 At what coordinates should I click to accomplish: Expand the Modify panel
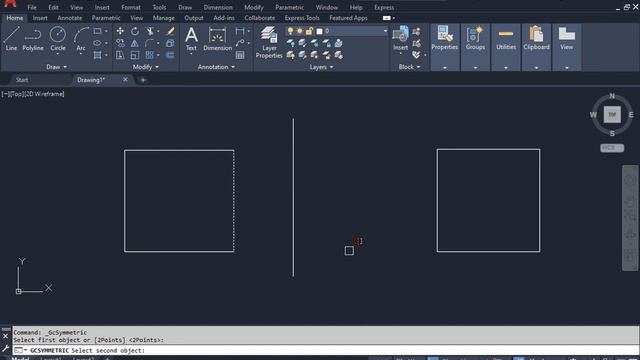[x=146, y=67]
